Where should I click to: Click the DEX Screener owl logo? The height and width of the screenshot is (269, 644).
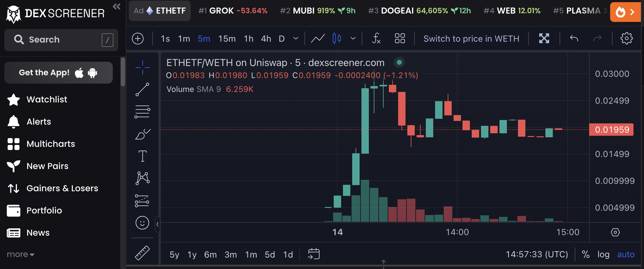[x=14, y=14]
